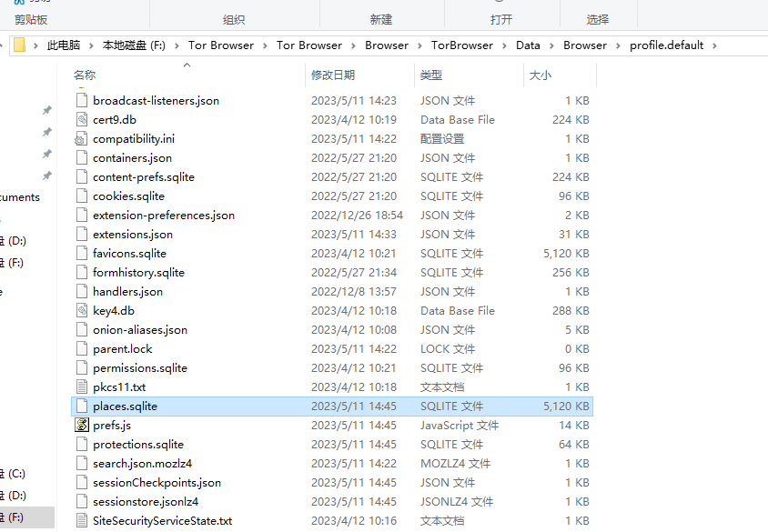Screen dimensions: 768x532
Task: Click the permissions.sqlite file icon
Action: pyautogui.click(x=82, y=367)
